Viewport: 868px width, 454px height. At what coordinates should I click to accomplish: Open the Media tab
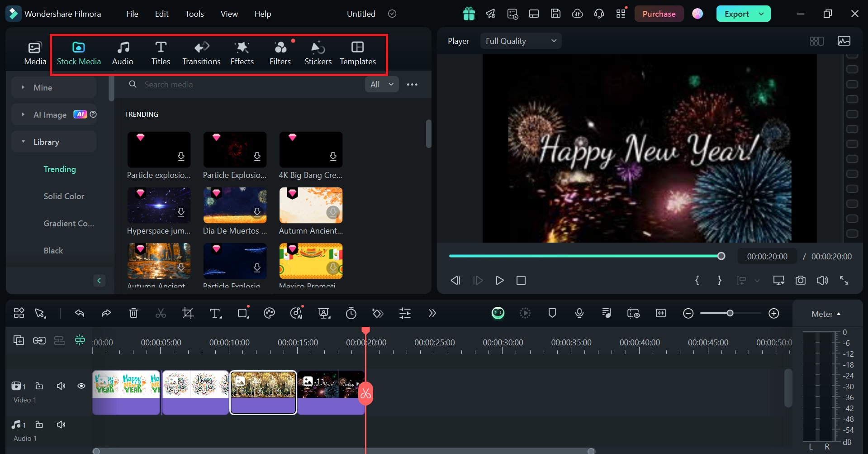coord(35,53)
